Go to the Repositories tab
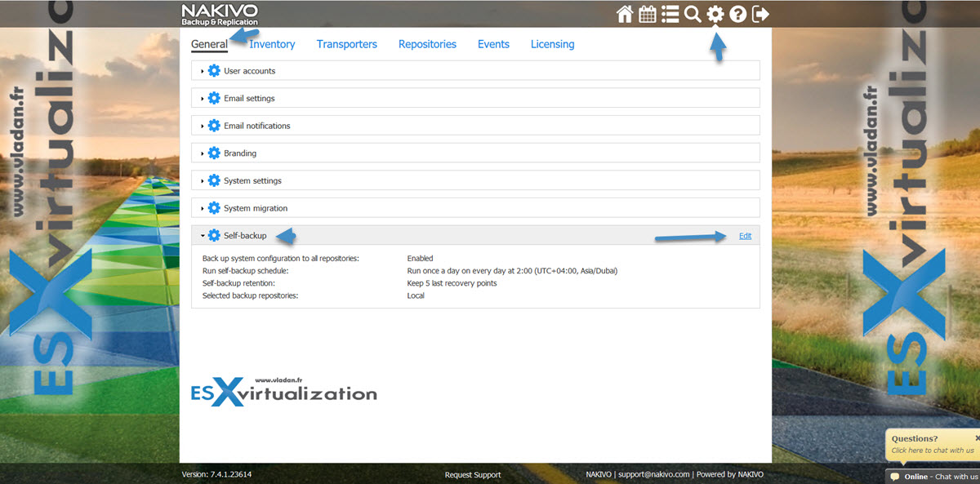Viewport: 980px width, 484px height. 427,44
